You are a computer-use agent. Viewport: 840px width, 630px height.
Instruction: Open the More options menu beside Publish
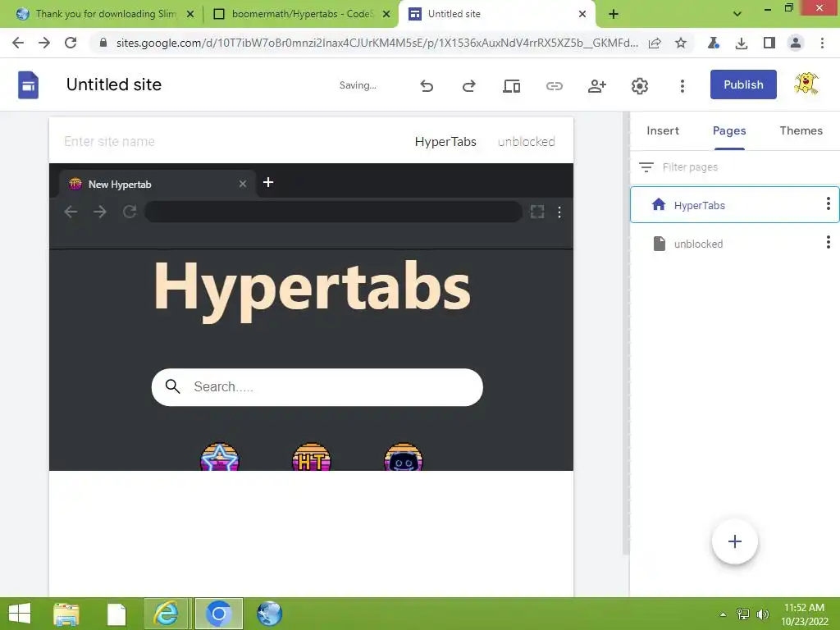(682, 85)
